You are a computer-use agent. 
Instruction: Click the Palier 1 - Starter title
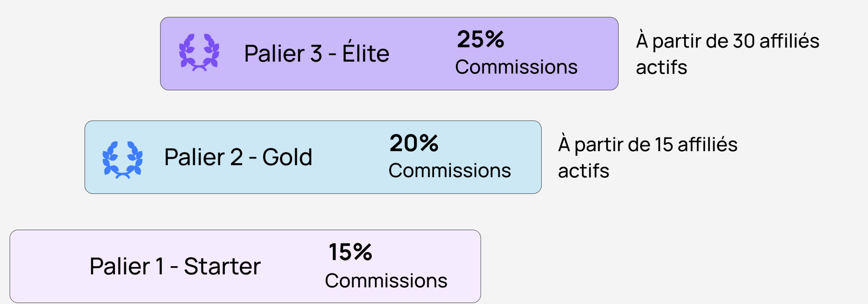pos(175,266)
